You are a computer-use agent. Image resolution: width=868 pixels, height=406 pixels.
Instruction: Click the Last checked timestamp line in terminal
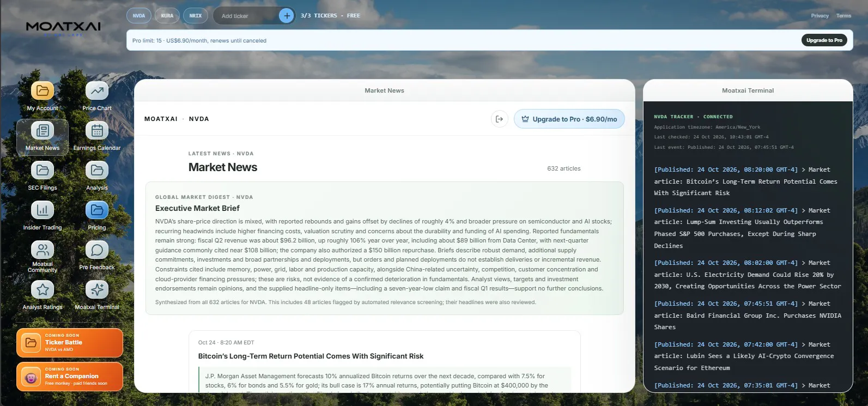pos(711,137)
